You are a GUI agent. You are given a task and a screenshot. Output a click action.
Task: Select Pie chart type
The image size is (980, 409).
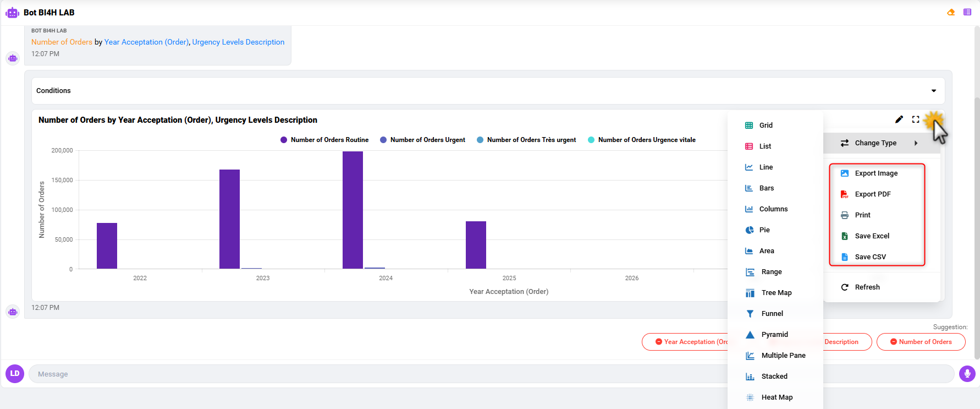pyautogui.click(x=764, y=230)
